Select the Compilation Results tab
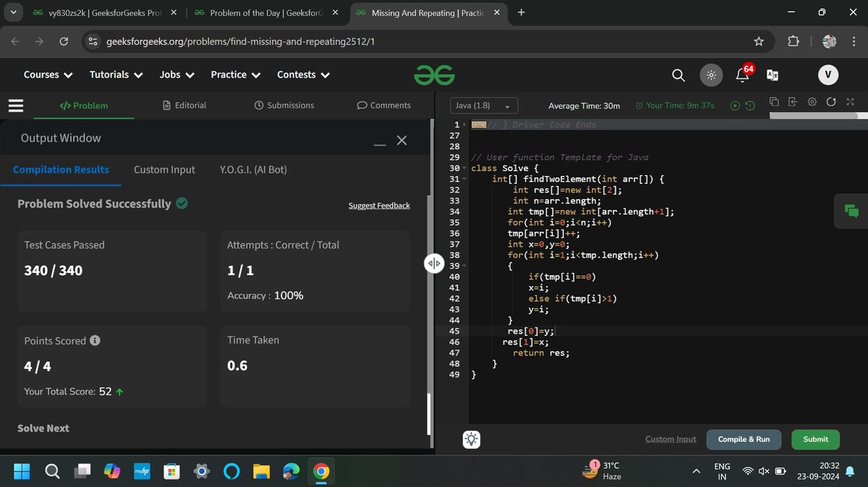This screenshot has width=868, height=487. click(61, 169)
